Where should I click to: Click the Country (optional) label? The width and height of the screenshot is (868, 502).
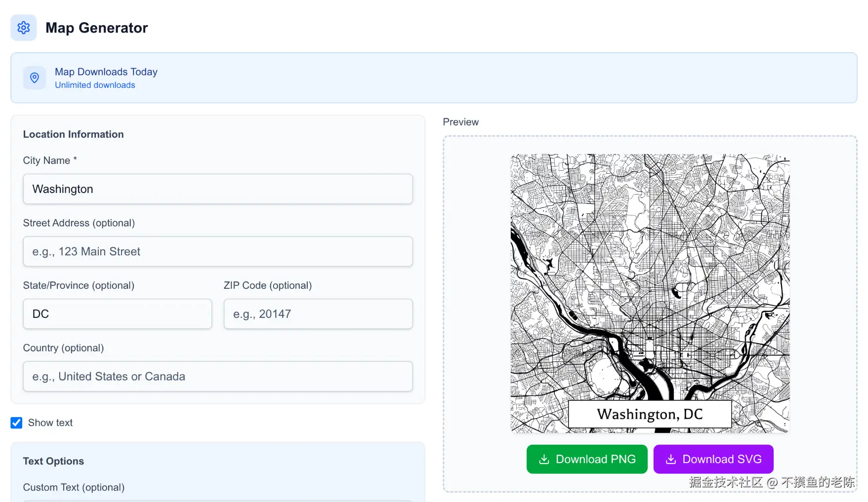[63, 348]
